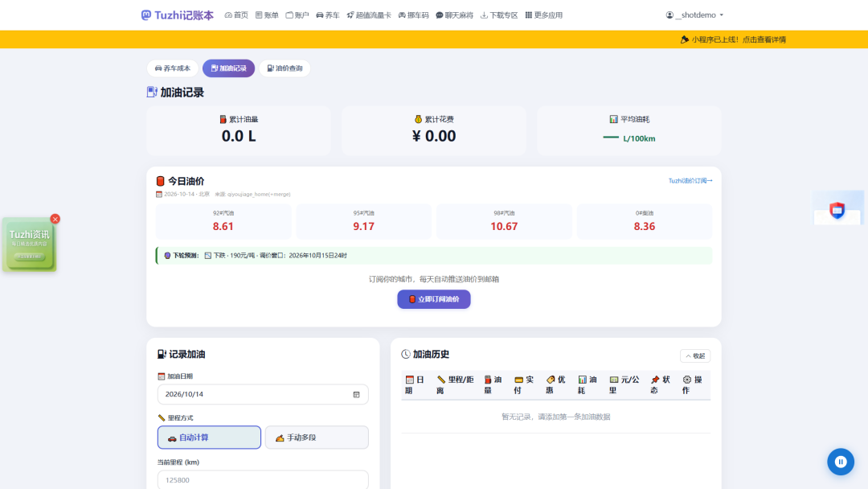Click the 累计花费 summary card
The width and height of the screenshot is (868, 489).
pyautogui.click(x=434, y=131)
